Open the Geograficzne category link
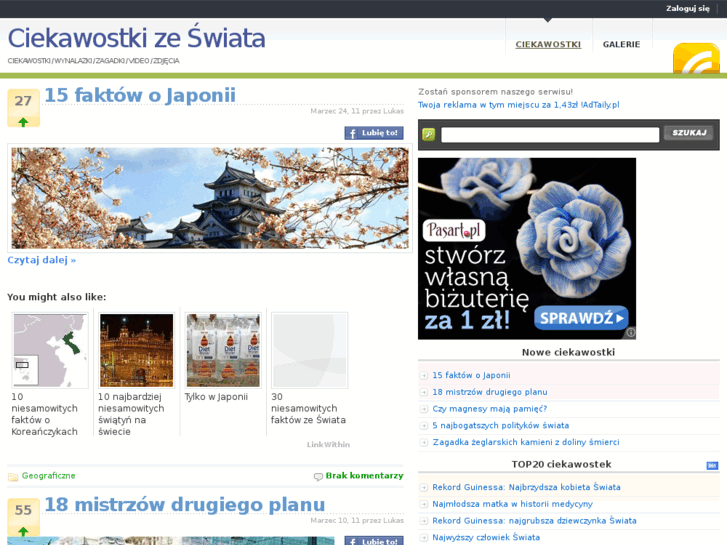727x545 pixels. point(48,476)
